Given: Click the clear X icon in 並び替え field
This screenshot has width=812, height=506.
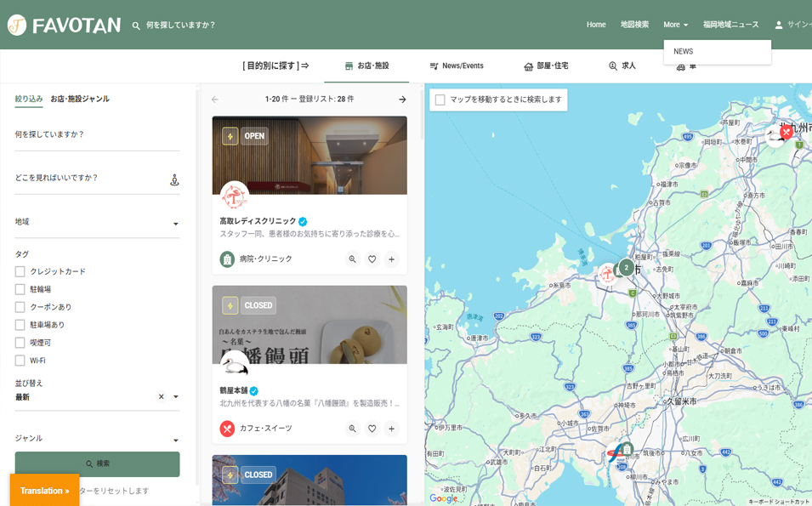Looking at the screenshot, I should [x=161, y=397].
